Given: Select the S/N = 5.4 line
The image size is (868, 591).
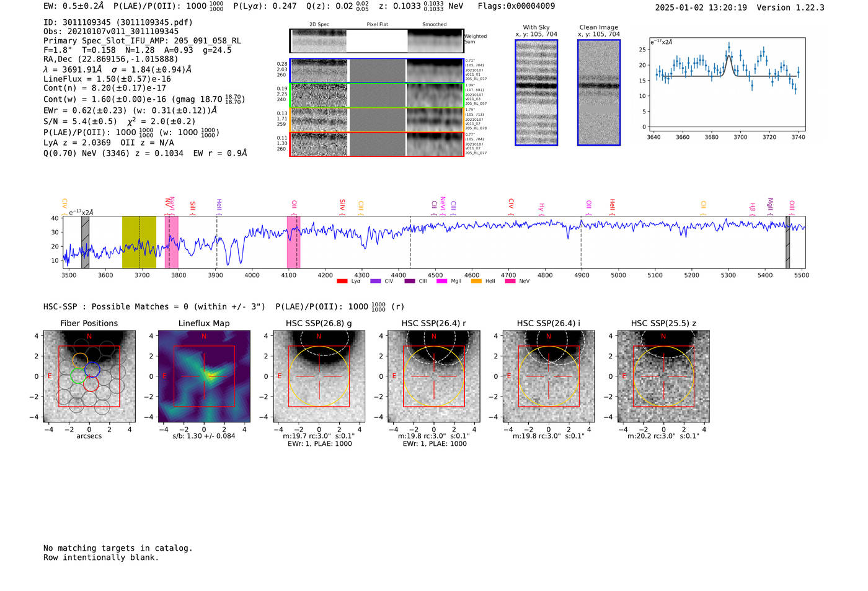Looking at the screenshot, I should coord(119,122).
